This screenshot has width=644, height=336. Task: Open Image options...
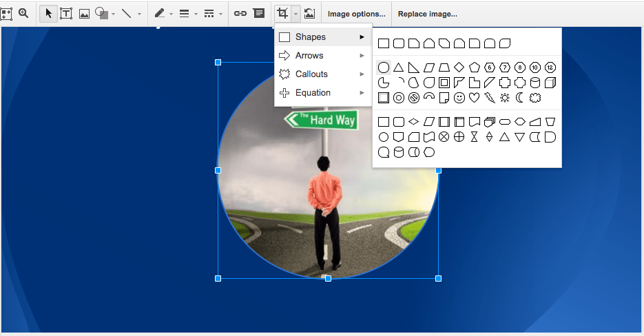pos(357,14)
